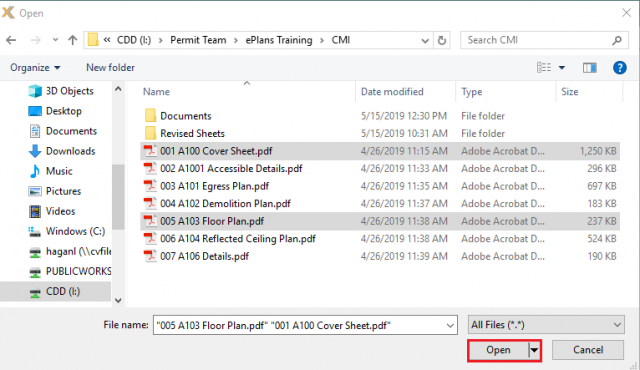Sort by Size column header
The width and height of the screenshot is (640, 370).
click(569, 91)
